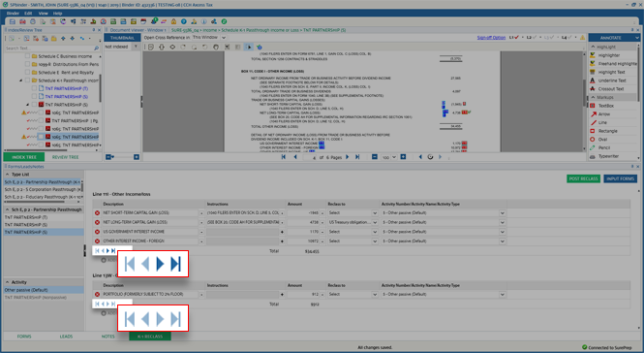644x353 pixels.
Task: Click rotate clockwise icon in viewer toolbar
Action: point(183,47)
